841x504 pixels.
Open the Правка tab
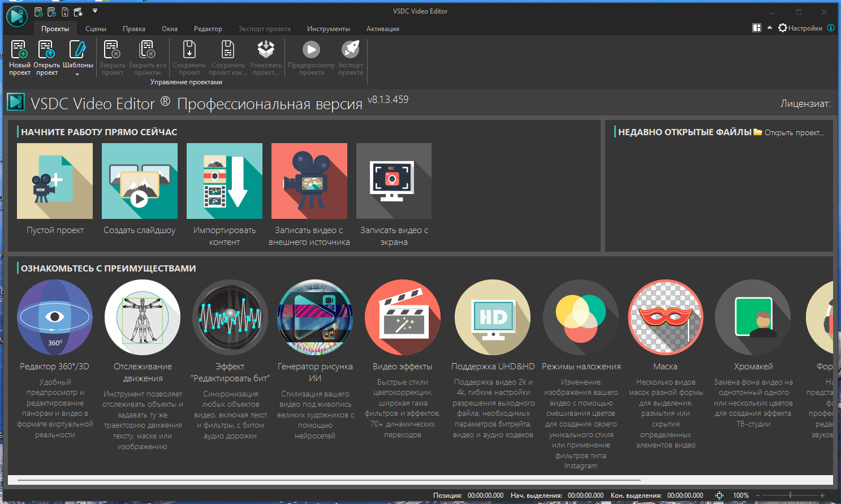pos(134,29)
